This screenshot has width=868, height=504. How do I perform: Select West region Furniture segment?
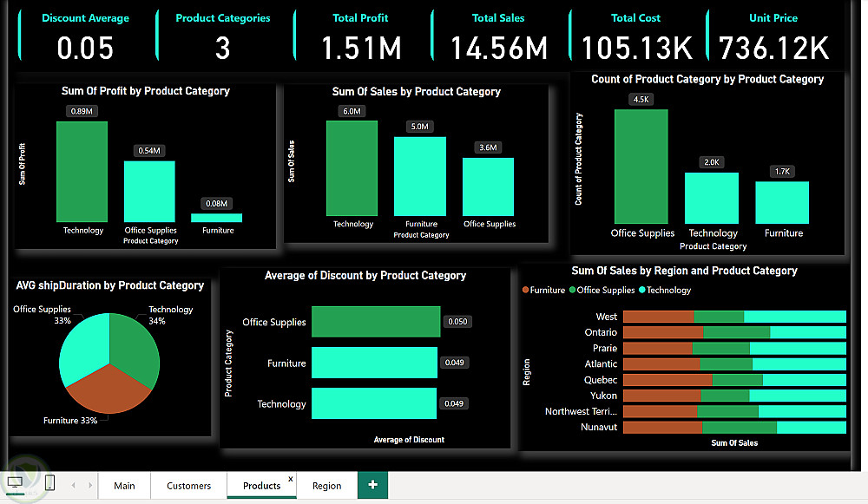[x=659, y=317]
